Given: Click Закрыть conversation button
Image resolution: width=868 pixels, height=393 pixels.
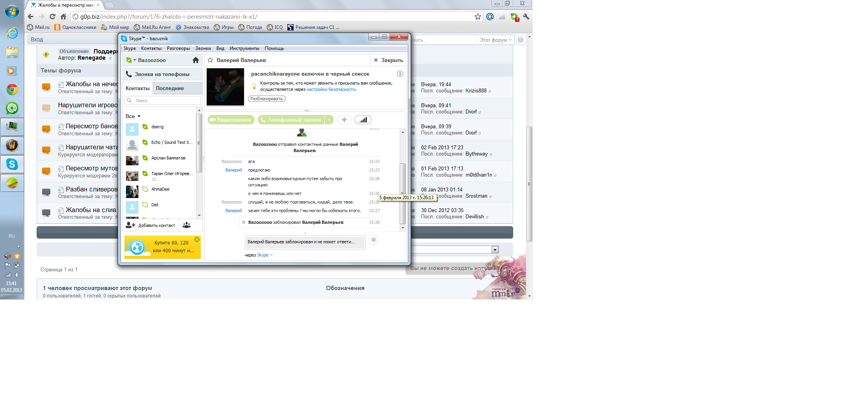Looking at the screenshot, I should (x=388, y=60).
